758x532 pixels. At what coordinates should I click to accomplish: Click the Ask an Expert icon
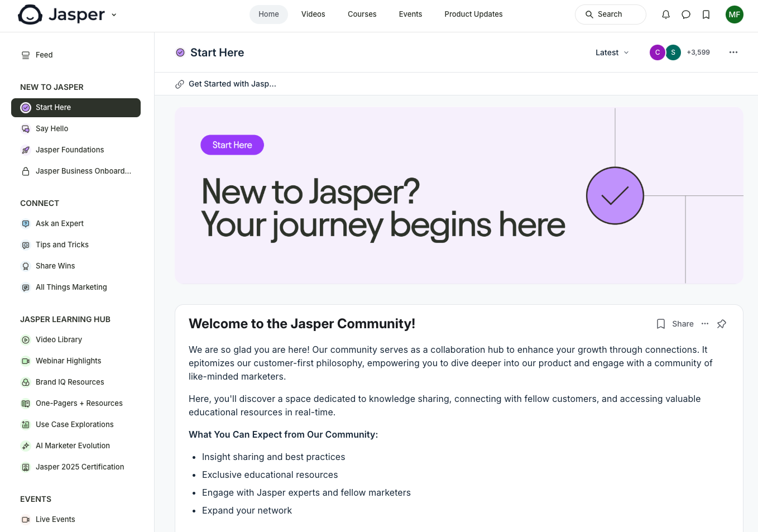pos(26,224)
